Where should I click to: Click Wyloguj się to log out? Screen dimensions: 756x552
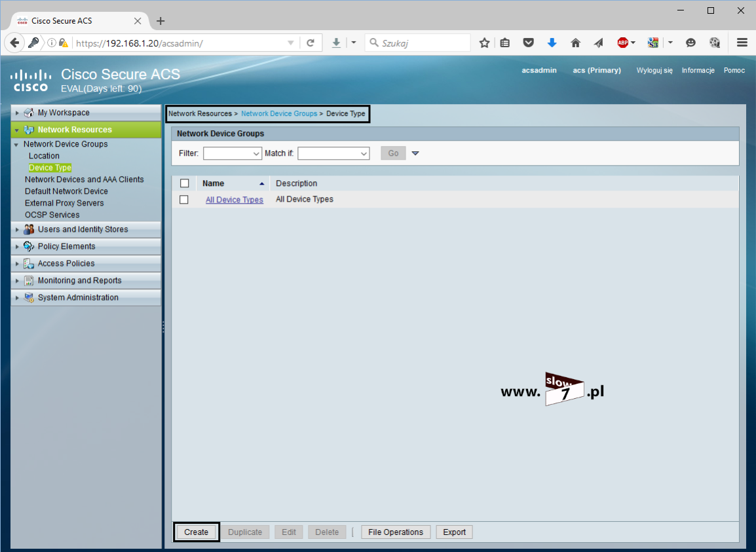point(654,70)
